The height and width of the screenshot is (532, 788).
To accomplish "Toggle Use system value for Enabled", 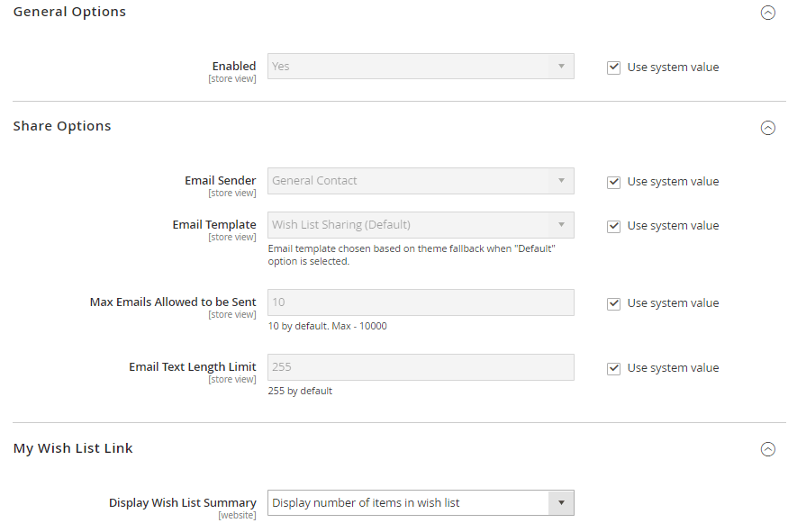I will pos(613,68).
